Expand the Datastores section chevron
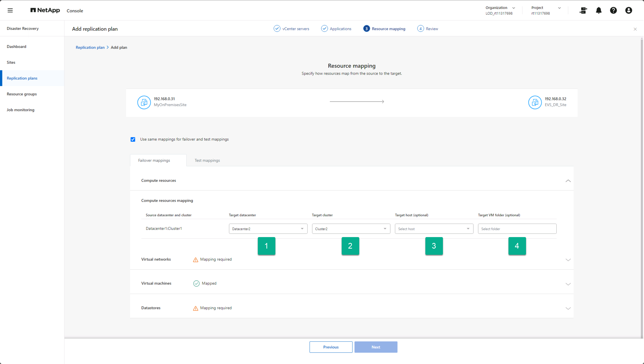Image resolution: width=644 pixels, height=364 pixels. tap(568, 308)
